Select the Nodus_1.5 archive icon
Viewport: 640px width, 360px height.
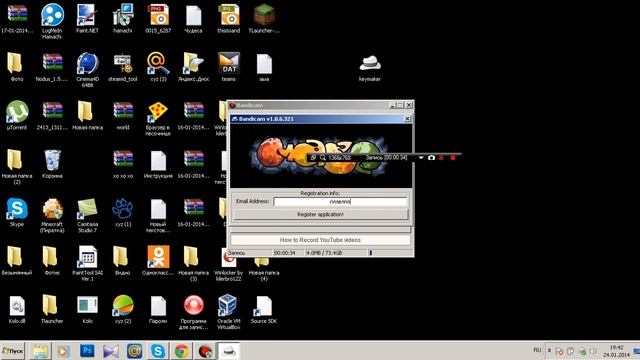(52, 67)
